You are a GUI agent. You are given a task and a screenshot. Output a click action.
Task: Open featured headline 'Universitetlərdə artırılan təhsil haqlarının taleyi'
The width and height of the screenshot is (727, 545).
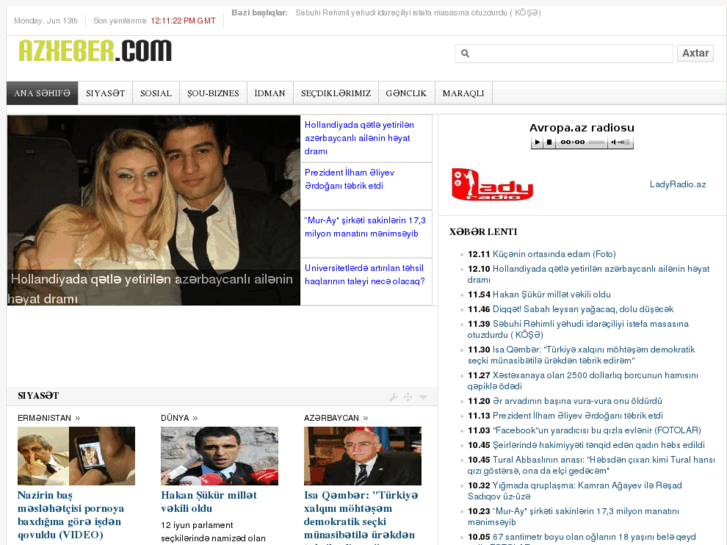(x=364, y=275)
